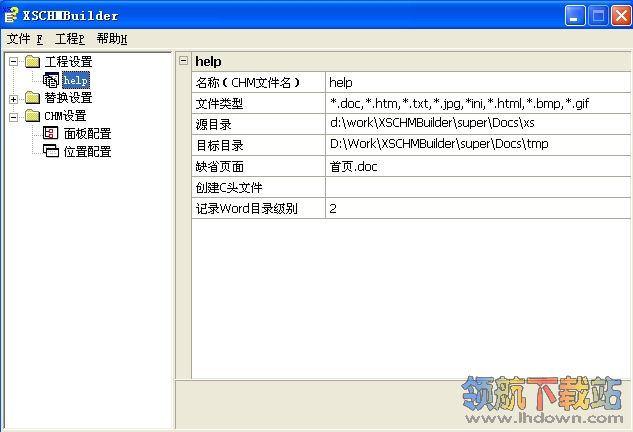Viewport: 633px width, 432px height.
Task: Select the 名称（CHM文件名） property label
Action: 247,82
